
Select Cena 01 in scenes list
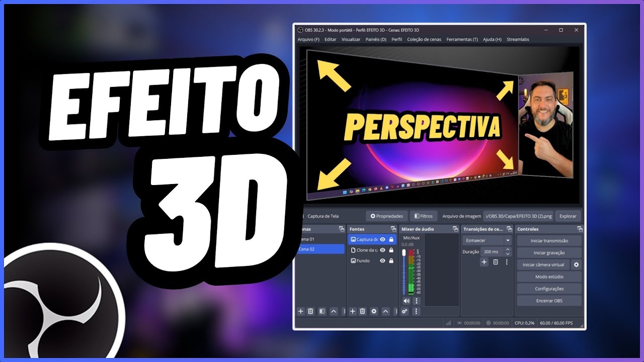320,239
